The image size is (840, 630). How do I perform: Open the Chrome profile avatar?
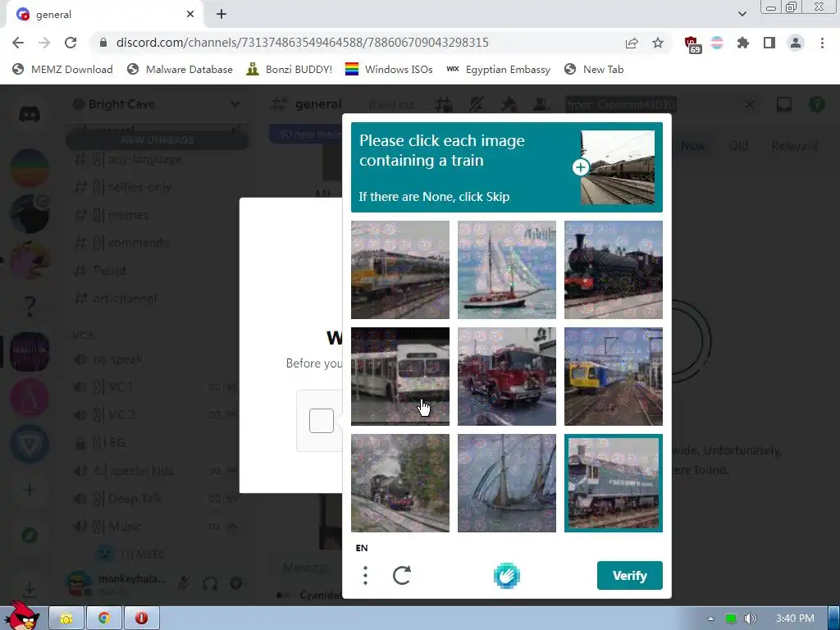pos(796,43)
